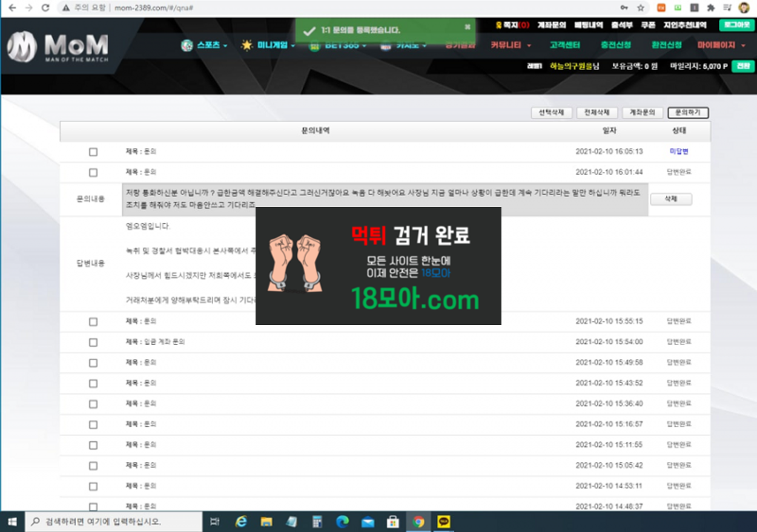Click the MoM site logo
757x532 pixels.
(58, 46)
